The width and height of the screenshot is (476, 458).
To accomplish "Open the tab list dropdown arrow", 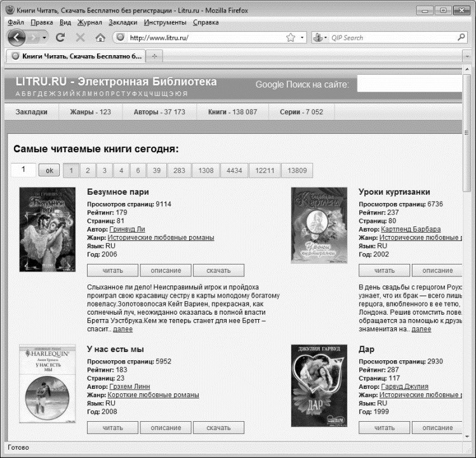I will (466, 56).
